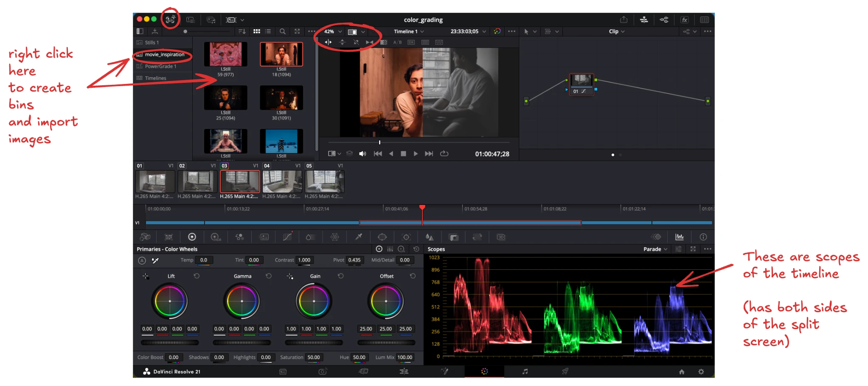Open the HDR color wheels palette
The width and height of the screenshot is (868, 386).
click(216, 237)
